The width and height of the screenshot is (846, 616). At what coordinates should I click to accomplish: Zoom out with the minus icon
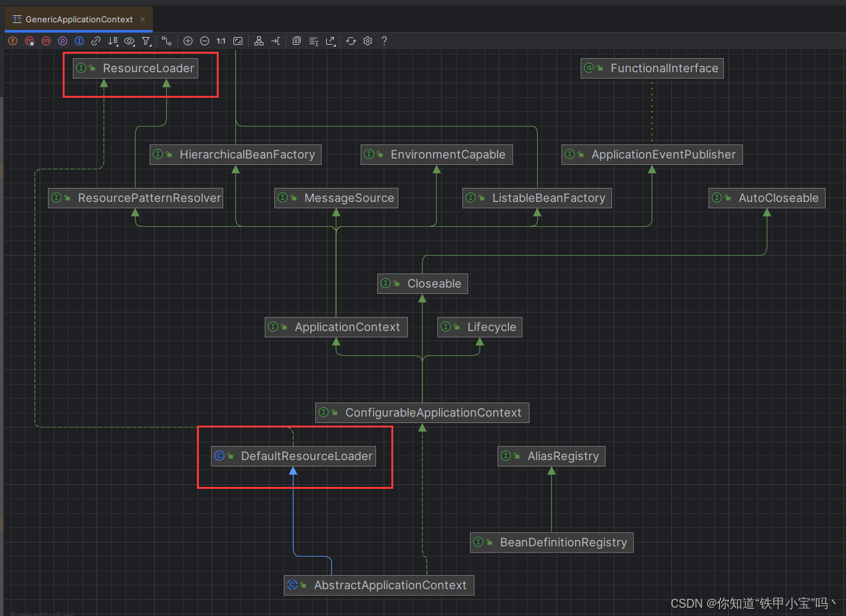click(x=205, y=41)
